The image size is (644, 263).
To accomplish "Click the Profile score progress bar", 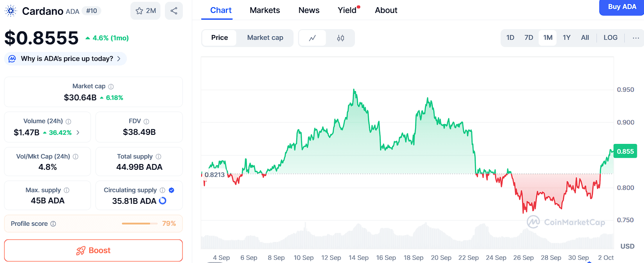I will point(139,224).
